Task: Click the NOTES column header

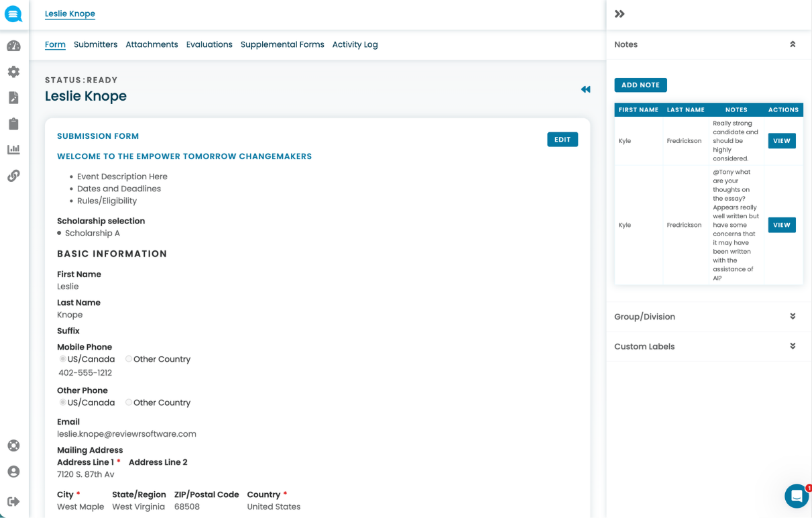Action: [x=736, y=110]
